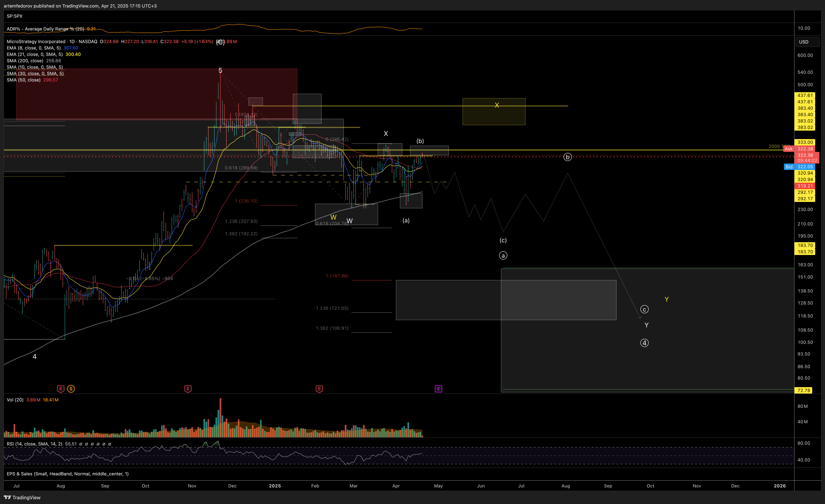825x504 pixels.
Task: Click the 0.618 (289.99) Fibonacci level label
Action: (241, 168)
